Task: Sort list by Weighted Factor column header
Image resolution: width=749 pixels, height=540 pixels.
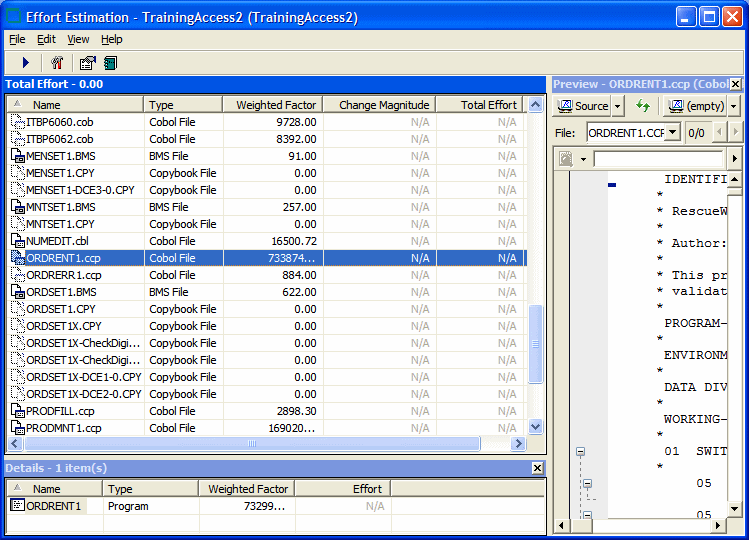Action: (x=275, y=105)
